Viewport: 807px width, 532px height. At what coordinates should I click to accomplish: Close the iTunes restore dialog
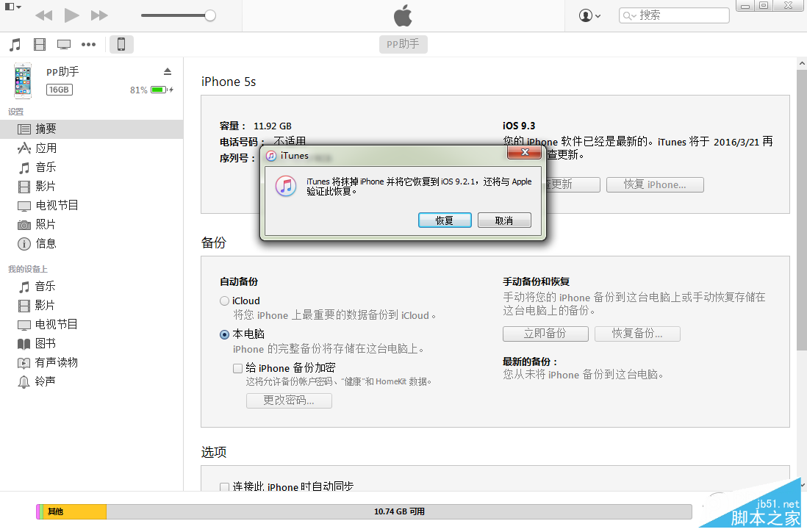coord(525,152)
